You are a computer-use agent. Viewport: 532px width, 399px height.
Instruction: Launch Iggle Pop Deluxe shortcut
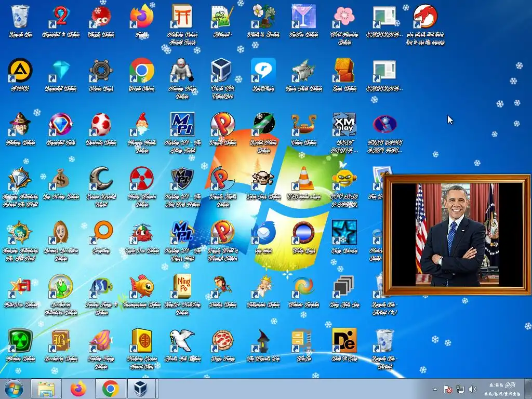(x=141, y=232)
